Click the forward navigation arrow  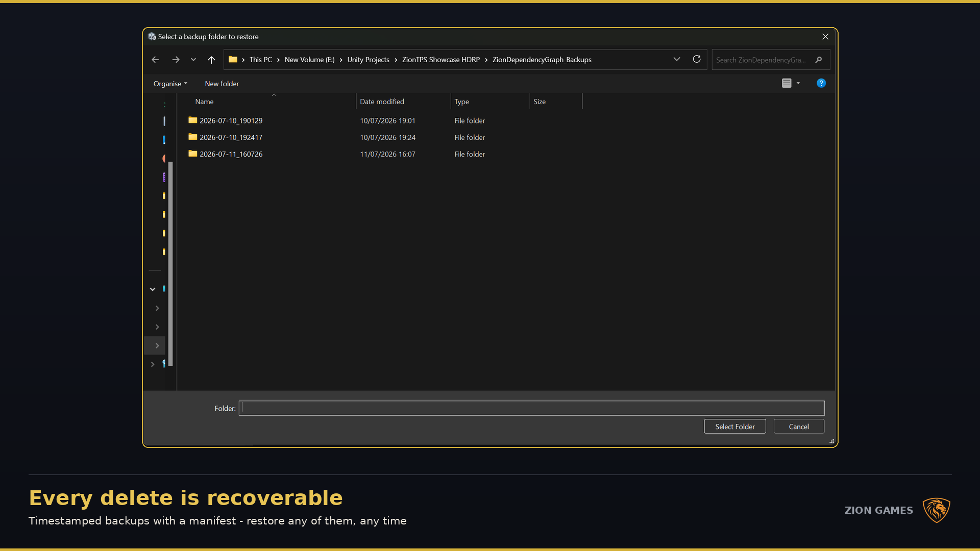point(176,60)
